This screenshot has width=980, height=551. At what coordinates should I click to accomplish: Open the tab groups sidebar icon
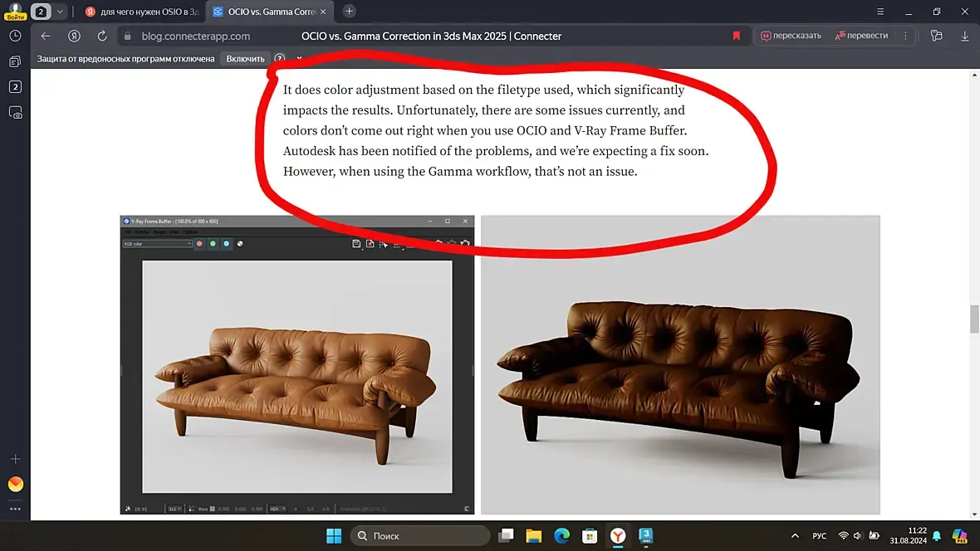15,61
